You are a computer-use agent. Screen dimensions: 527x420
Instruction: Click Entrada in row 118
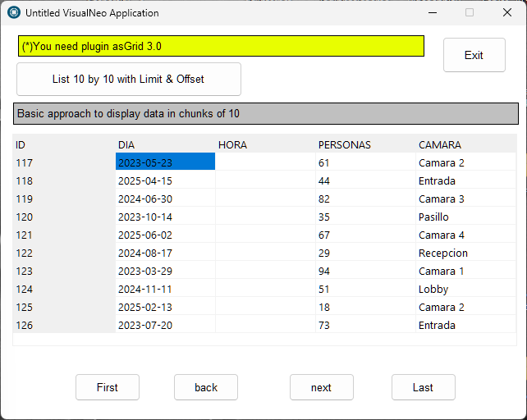(465, 180)
